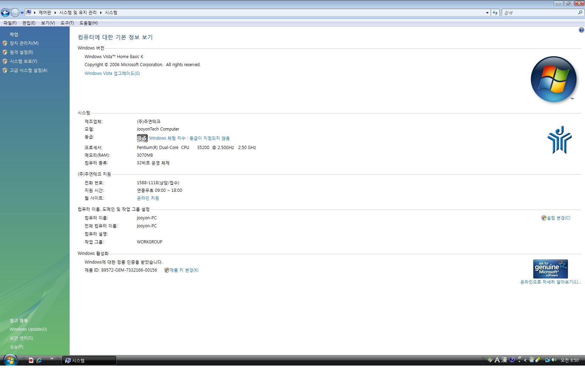Click the search magnifier icon

point(580,13)
